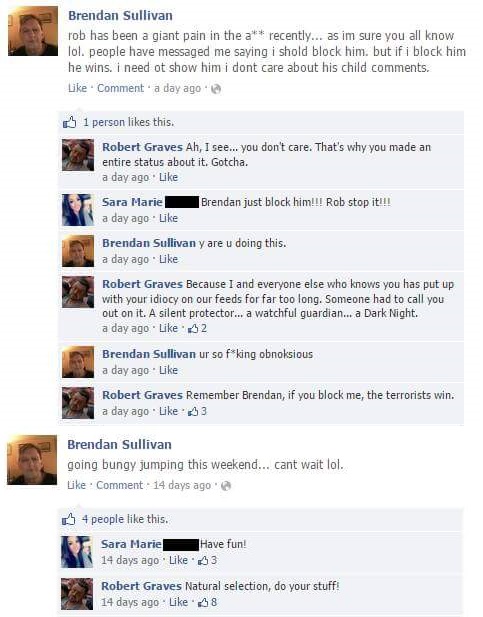Like Robert's 'Gotcha' comment

point(168,177)
